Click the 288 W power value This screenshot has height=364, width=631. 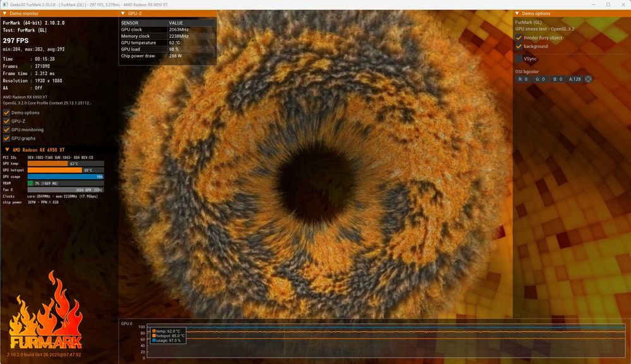pyautogui.click(x=175, y=56)
